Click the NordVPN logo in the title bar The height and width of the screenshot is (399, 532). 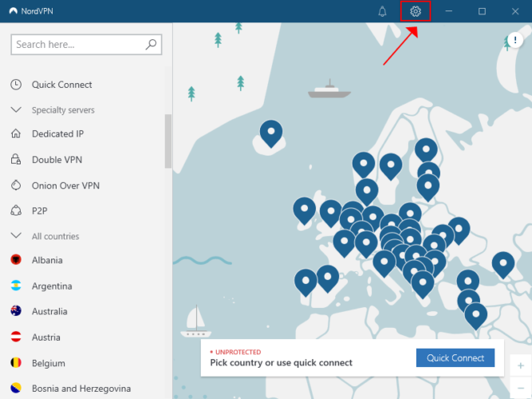pyautogui.click(x=14, y=11)
